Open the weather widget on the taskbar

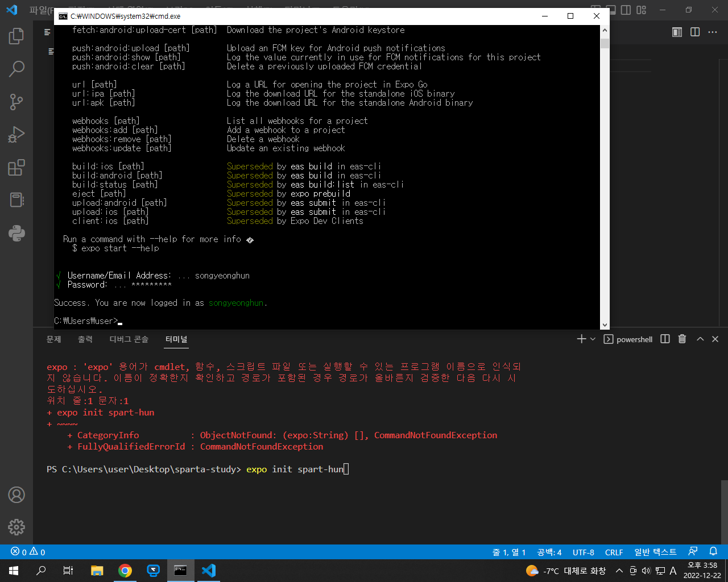(x=566, y=571)
